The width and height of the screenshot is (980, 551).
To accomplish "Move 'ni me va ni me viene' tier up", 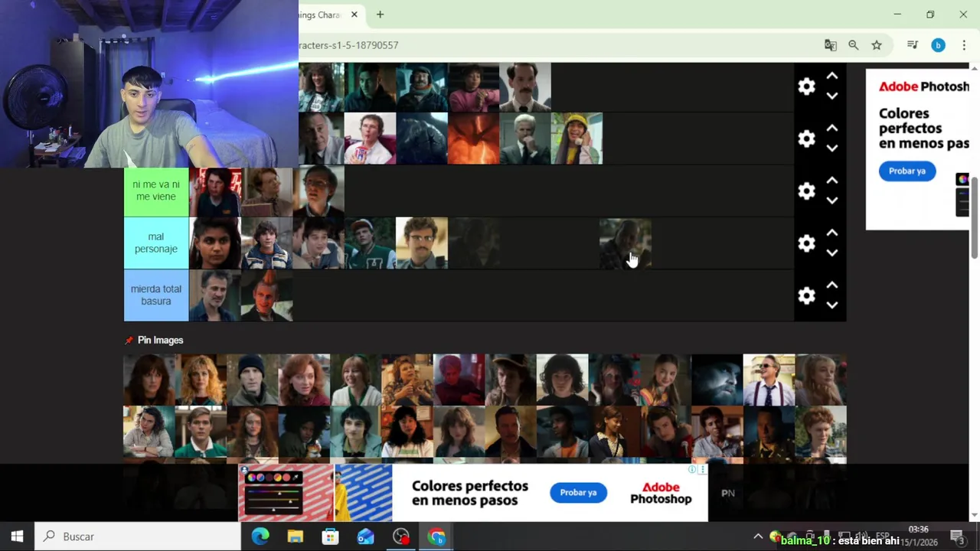I will coord(832,181).
